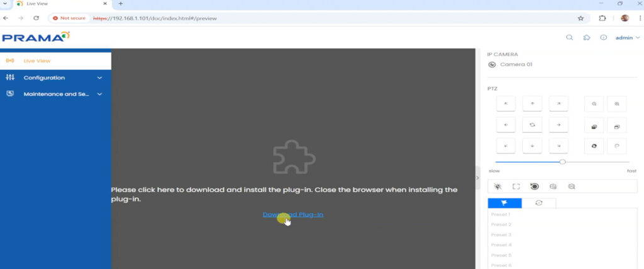
Task: Switch to the patrol tab
Action: [x=538, y=203]
